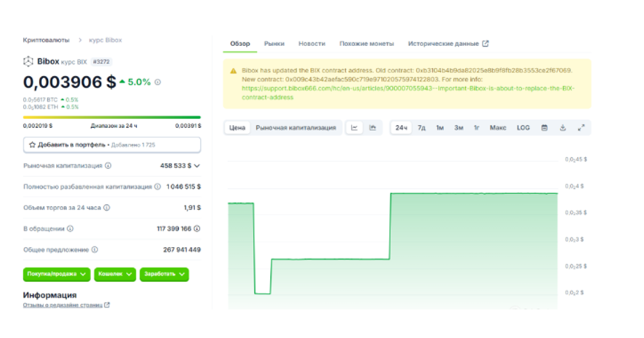Toggle the Цена chart mode
644x338 pixels.
click(237, 128)
